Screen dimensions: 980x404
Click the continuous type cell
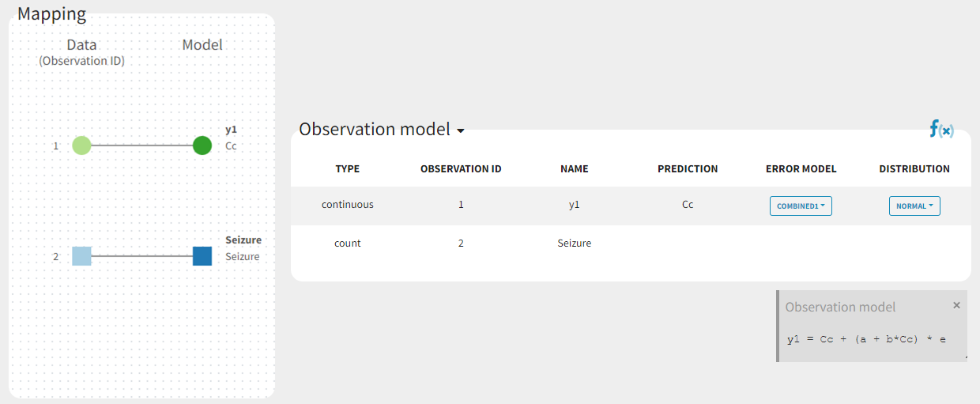click(x=347, y=205)
